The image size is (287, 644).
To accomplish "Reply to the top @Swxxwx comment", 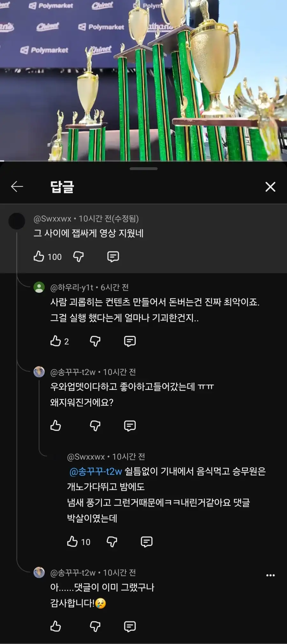I will click(x=113, y=257).
